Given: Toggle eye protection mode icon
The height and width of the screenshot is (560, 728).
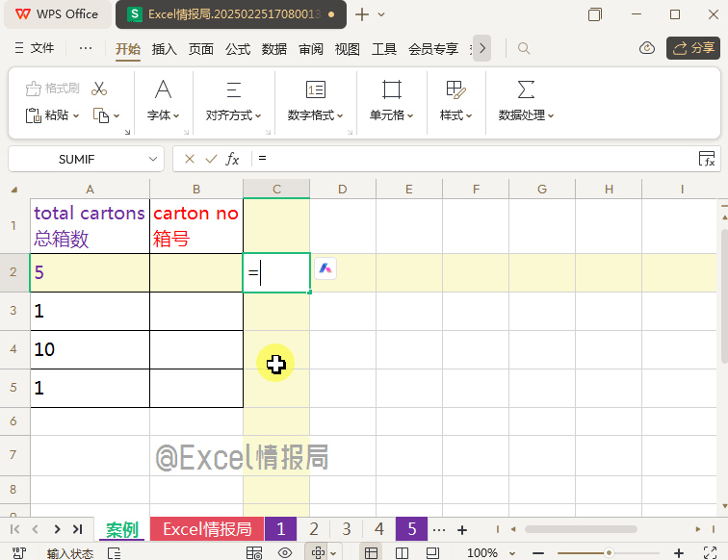Looking at the screenshot, I should click(285, 553).
